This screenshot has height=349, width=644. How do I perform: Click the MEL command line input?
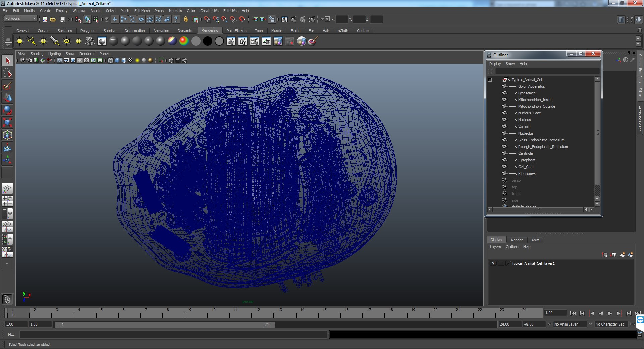point(173,334)
